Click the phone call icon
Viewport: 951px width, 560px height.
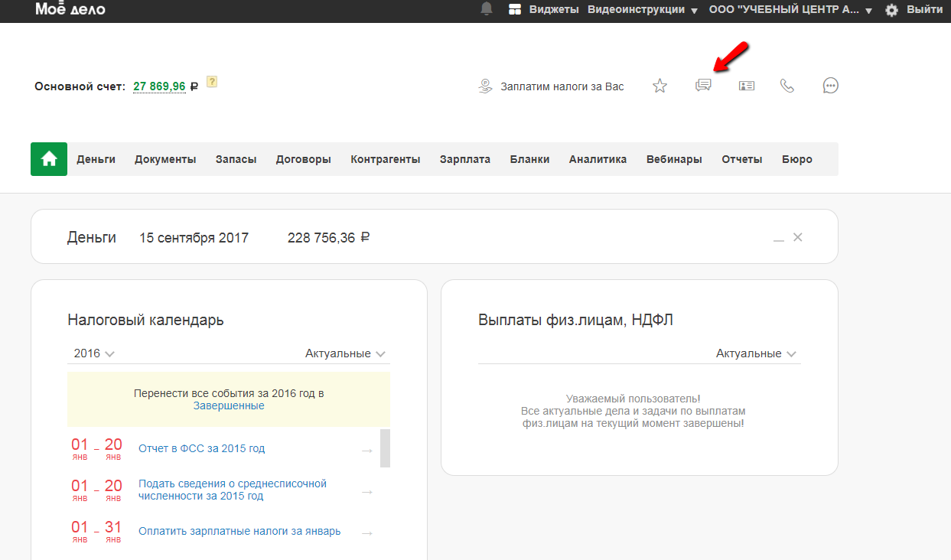point(787,86)
